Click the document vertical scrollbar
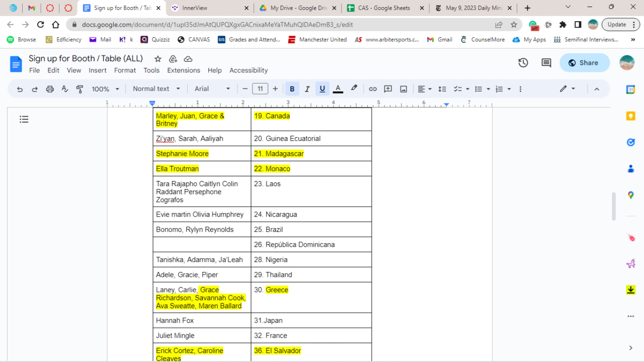The width and height of the screenshot is (644, 362). tap(614, 206)
